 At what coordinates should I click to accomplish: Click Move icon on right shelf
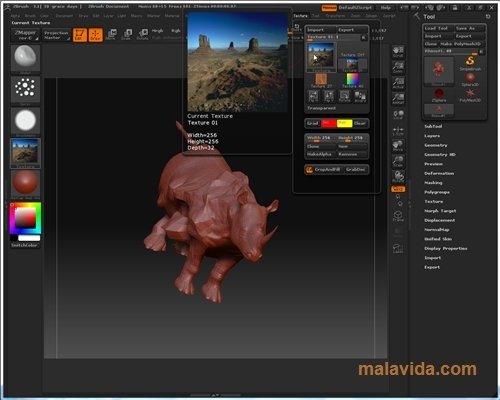[x=398, y=146]
